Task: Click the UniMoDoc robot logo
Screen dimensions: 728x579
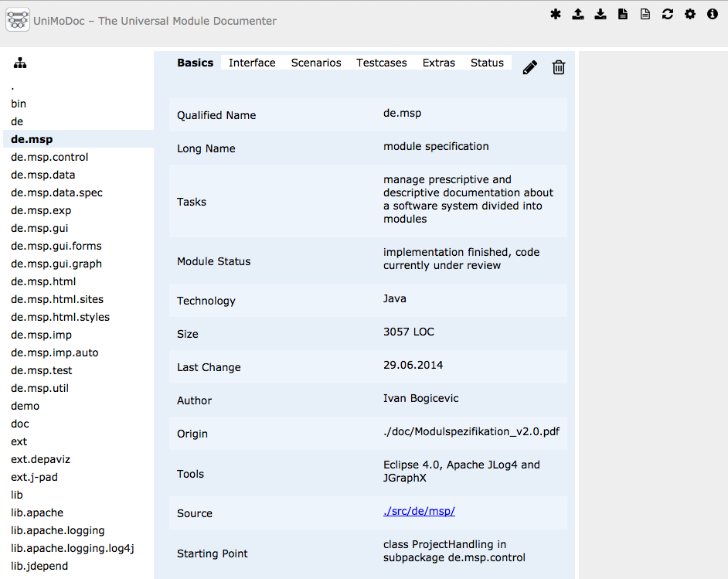Action: point(17,21)
